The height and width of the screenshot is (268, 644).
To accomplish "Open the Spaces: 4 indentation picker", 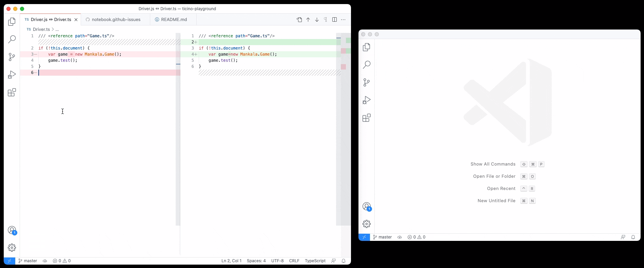I will tap(256, 261).
